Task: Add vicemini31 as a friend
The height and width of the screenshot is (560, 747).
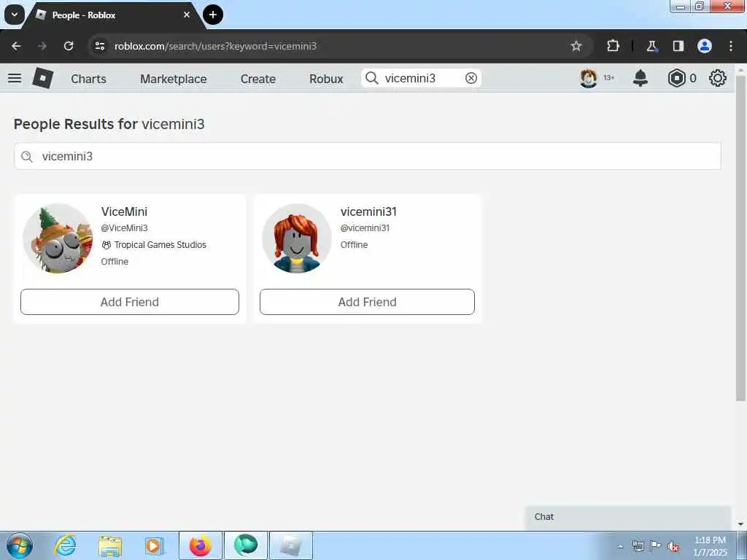Action: coord(367,302)
